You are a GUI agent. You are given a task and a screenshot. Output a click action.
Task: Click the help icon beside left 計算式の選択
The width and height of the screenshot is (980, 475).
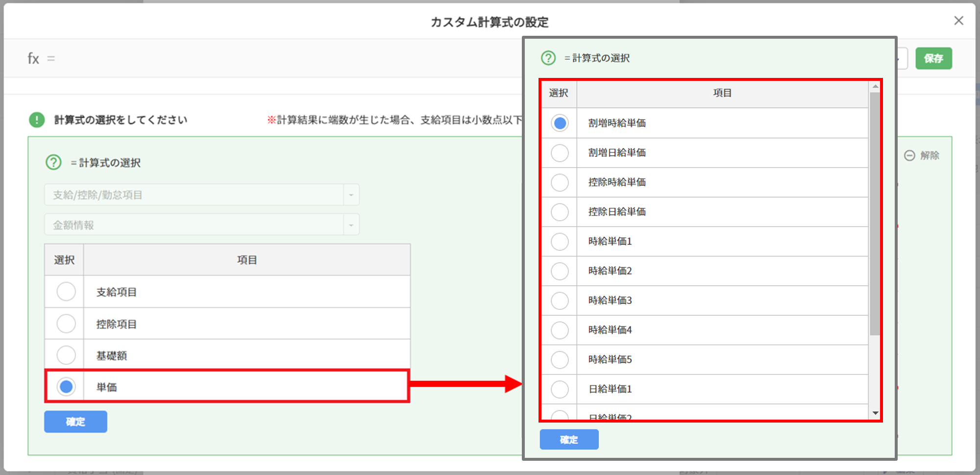[x=53, y=162]
